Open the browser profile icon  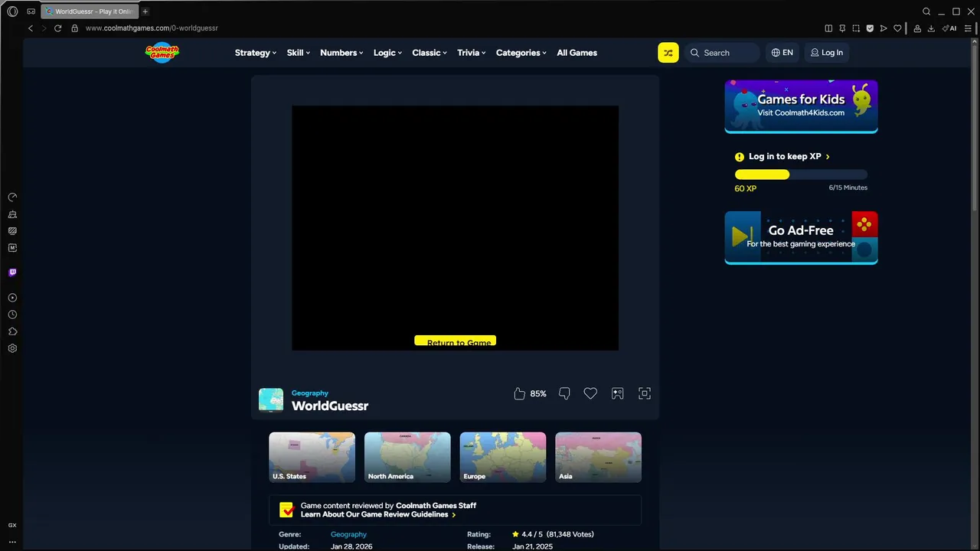tap(917, 28)
